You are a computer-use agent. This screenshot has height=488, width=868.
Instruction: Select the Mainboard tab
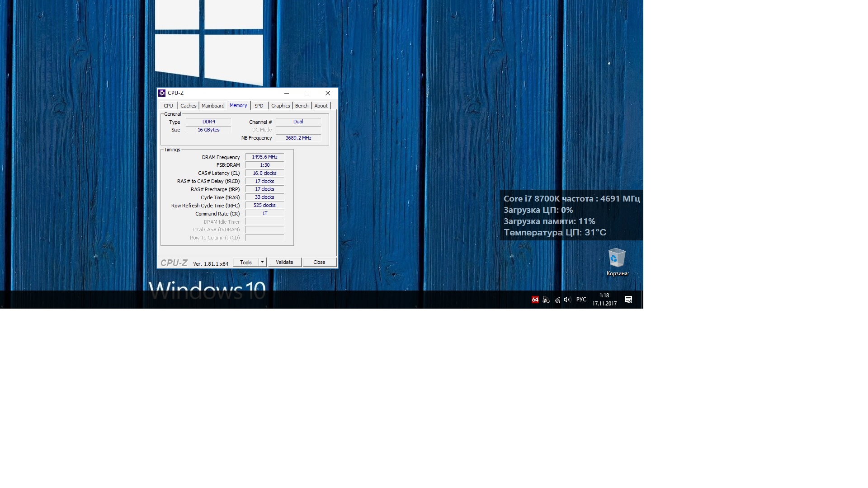coord(212,106)
